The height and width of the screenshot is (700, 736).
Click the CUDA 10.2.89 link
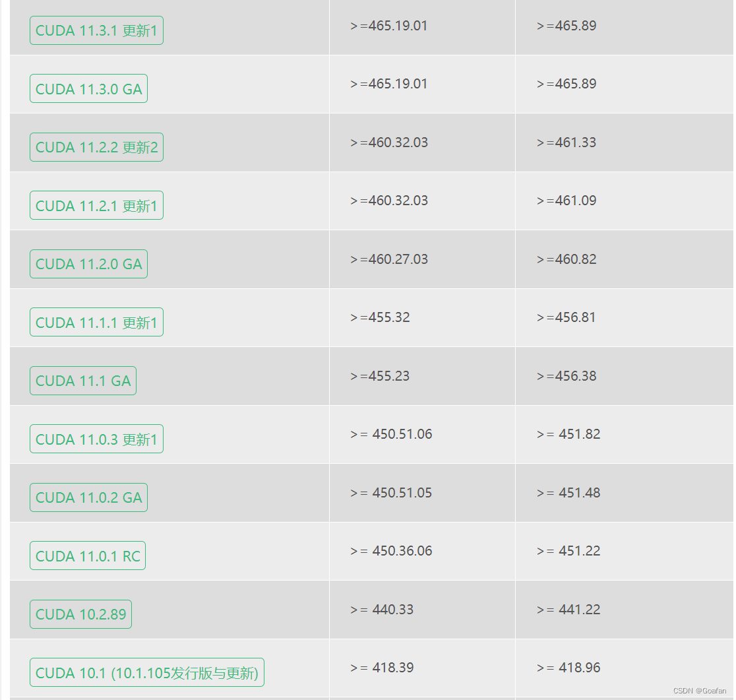pyautogui.click(x=80, y=614)
